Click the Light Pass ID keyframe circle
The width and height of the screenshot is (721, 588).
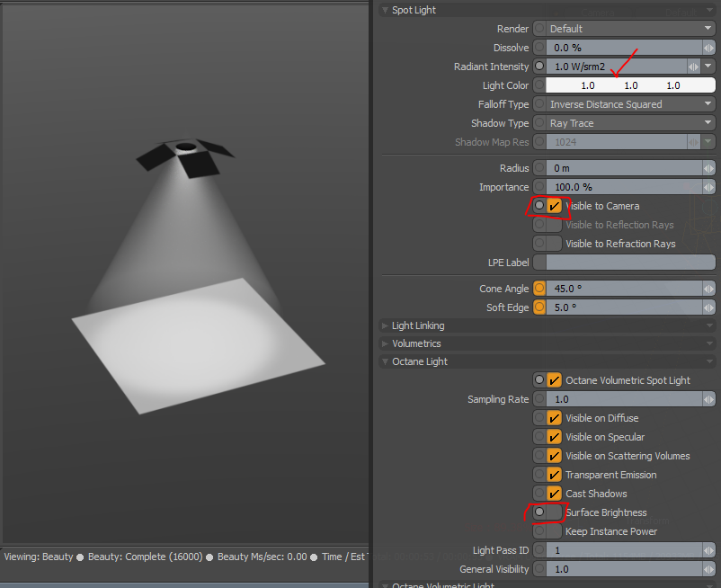pos(539,550)
